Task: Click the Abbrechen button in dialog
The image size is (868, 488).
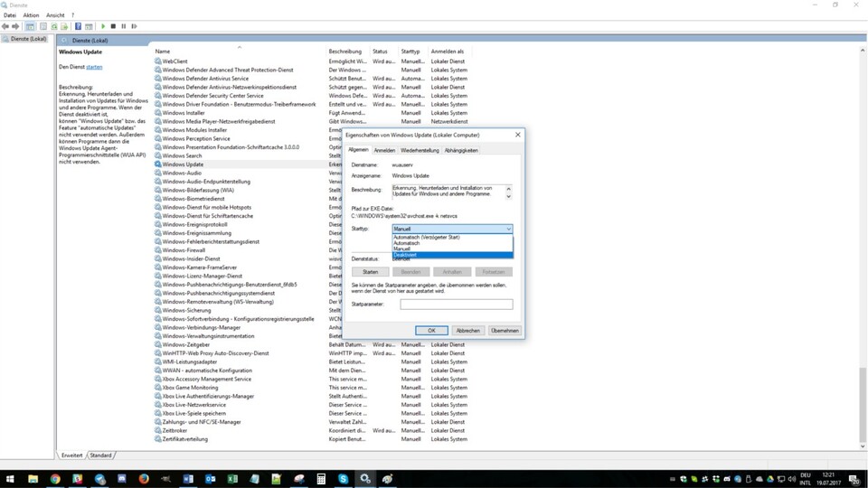Action: (x=467, y=331)
